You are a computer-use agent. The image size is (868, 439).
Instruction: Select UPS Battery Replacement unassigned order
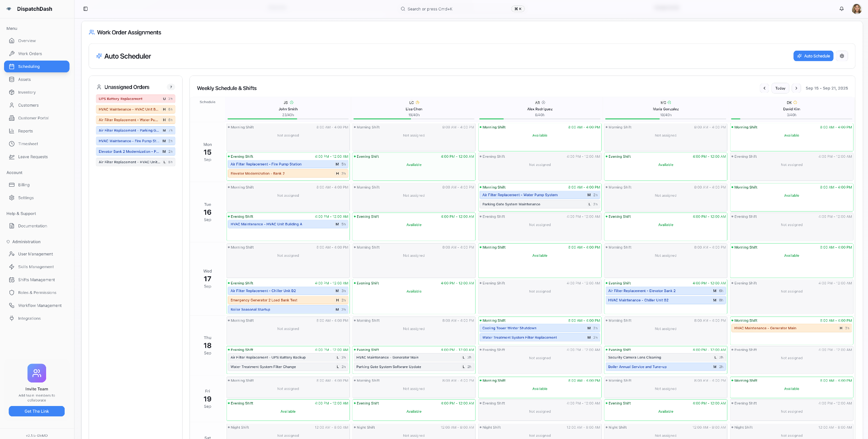pos(136,99)
